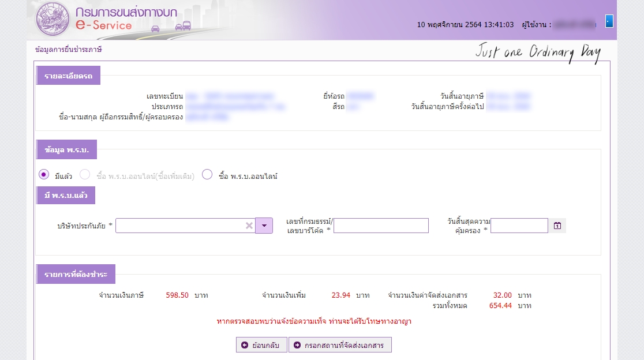The height and width of the screenshot is (360, 644).
Task: Click the date time text '10 พฤศจิกายน 2564 13:41:03'
Action: 465,25
